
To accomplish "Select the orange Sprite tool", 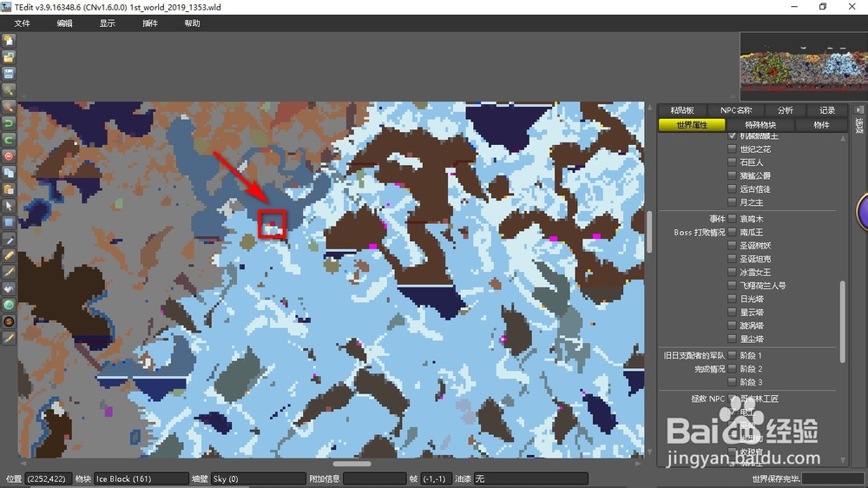I will (9, 321).
